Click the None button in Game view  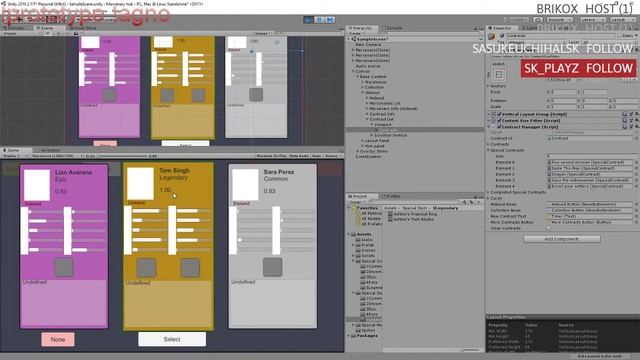pyautogui.click(x=58, y=340)
